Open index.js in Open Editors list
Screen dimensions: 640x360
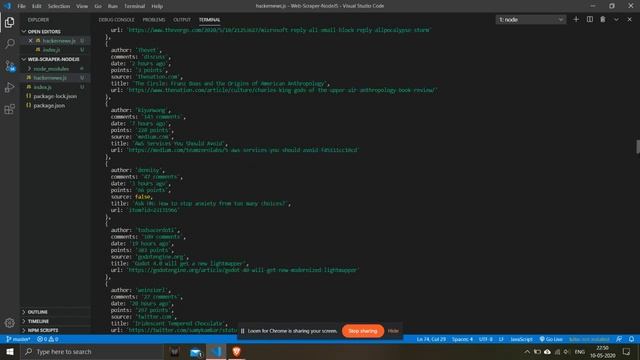tap(52, 50)
